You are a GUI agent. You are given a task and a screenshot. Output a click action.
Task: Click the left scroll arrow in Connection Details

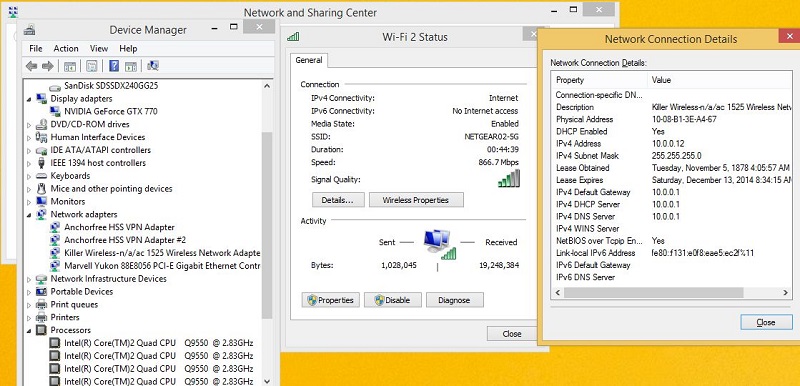[557, 293]
